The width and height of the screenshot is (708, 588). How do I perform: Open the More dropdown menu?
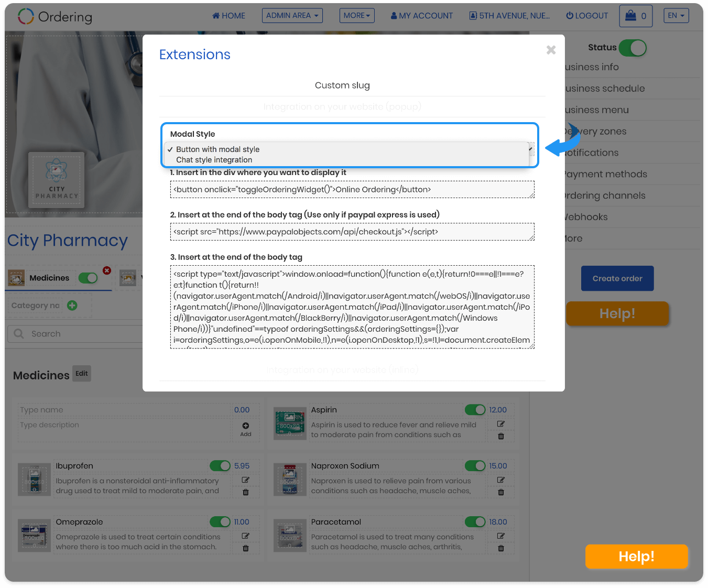click(x=357, y=16)
